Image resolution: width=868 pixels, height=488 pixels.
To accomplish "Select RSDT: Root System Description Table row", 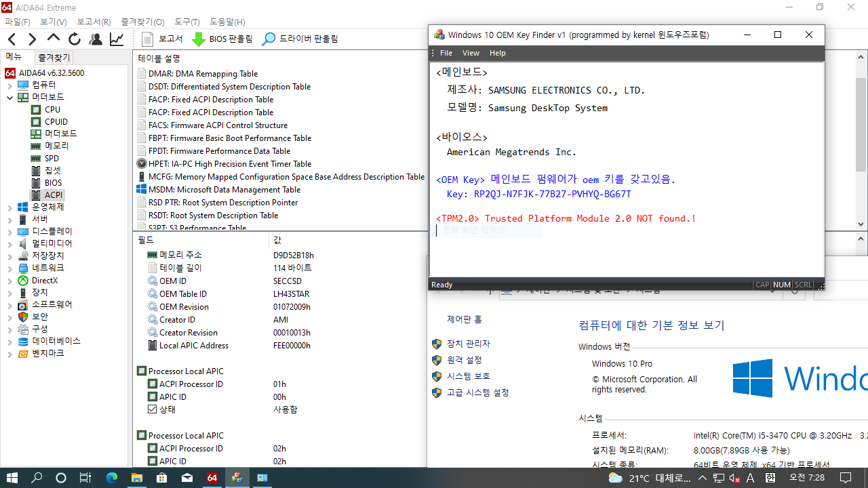I will pos(207,216).
